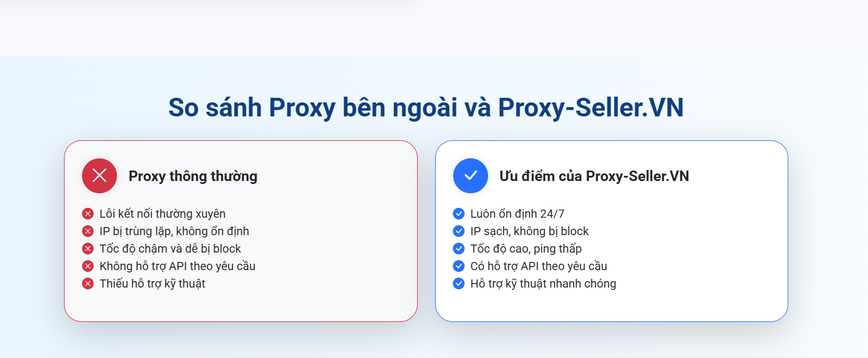Click the "Ưu điểm của Proxy-Seller.VN" card title
The image size is (868, 358).
[594, 176]
